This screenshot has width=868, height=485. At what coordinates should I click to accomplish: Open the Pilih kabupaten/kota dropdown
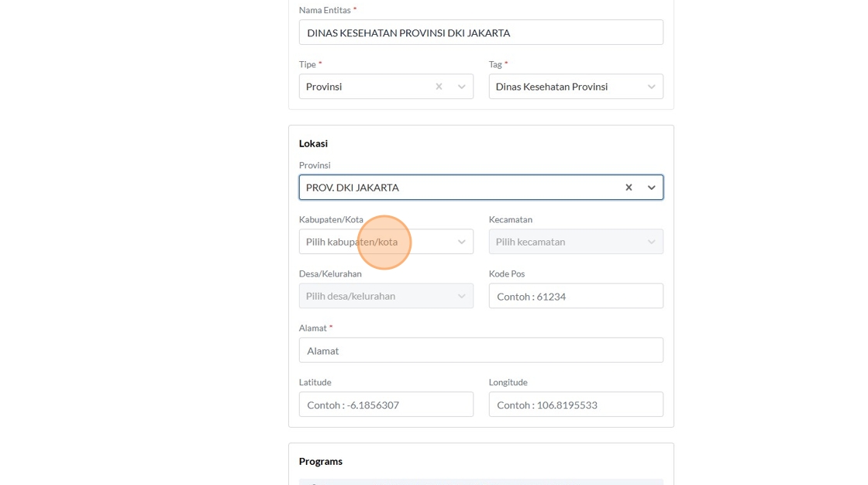click(372, 242)
